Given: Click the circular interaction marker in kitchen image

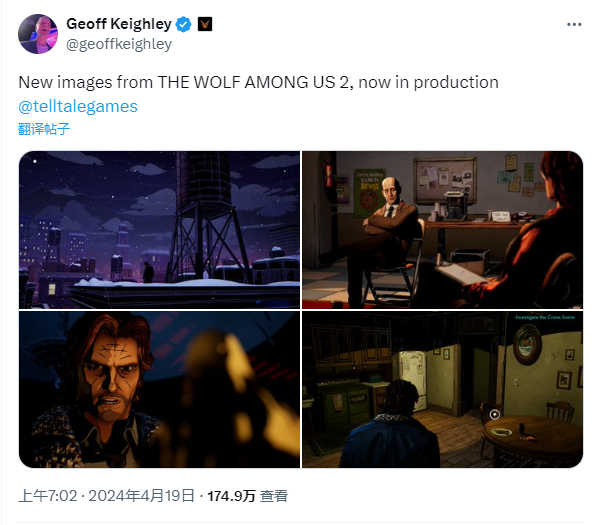Looking at the screenshot, I should pos(495,414).
